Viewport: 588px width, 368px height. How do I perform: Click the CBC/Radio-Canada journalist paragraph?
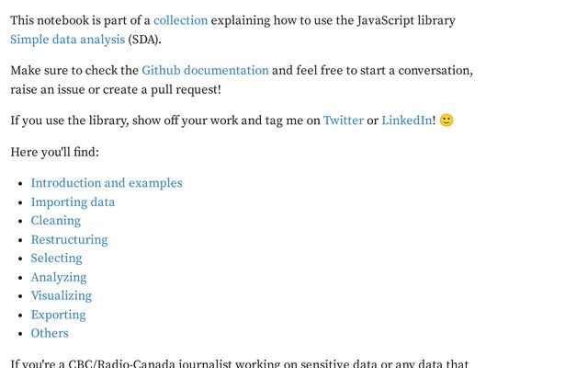[x=239, y=363]
